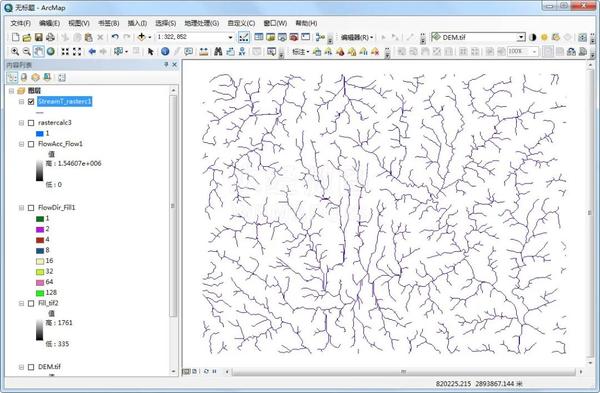Turn on the FlowDir_Fill1 layer
This screenshot has height=393, width=600.
tap(31, 208)
